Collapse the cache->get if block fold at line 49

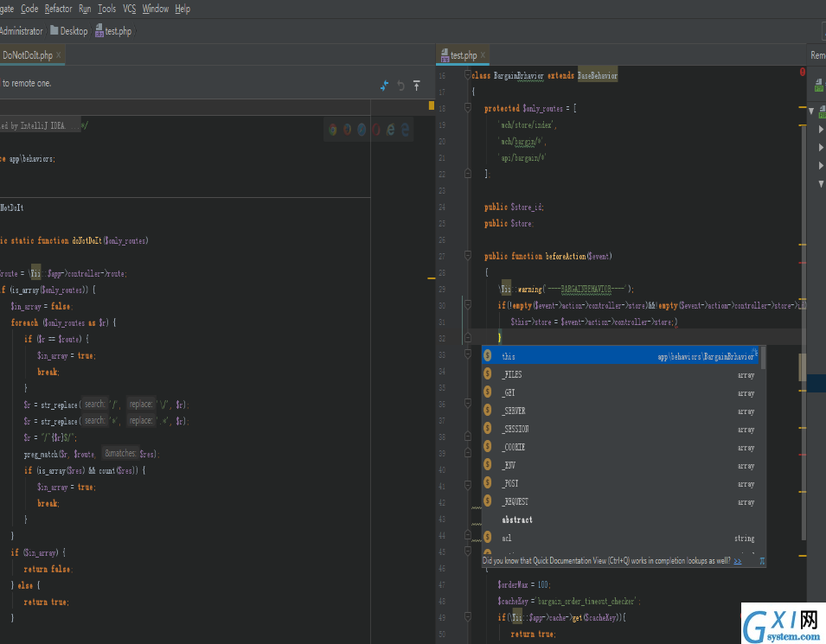pyautogui.click(x=467, y=616)
